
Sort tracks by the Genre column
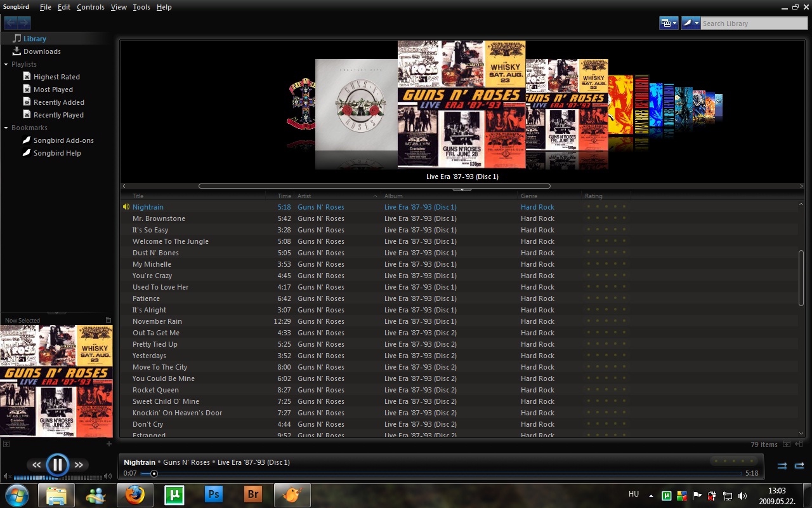(x=529, y=196)
